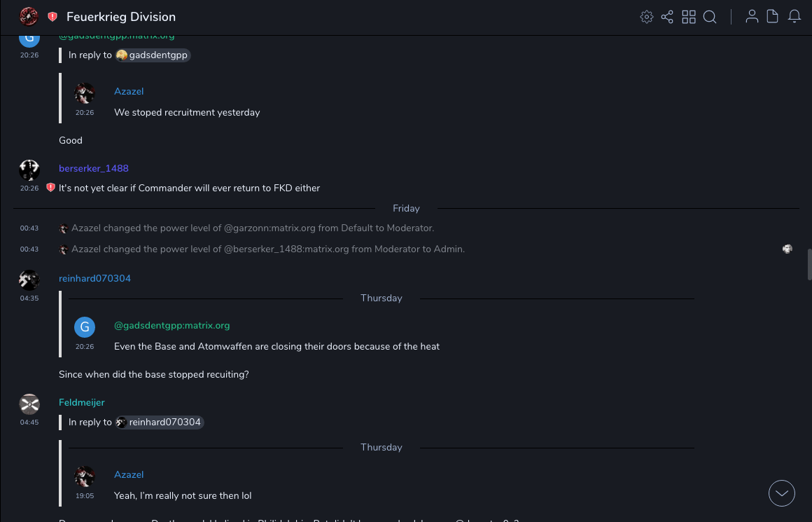Click the red shield icon in header
This screenshot has height=522, width=812.
point(52,17)
